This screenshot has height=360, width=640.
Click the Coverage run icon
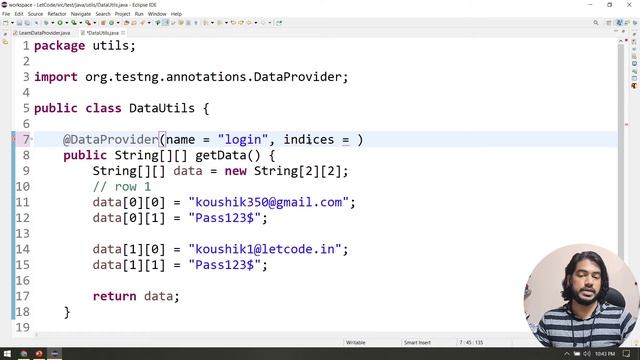point(73,23)
